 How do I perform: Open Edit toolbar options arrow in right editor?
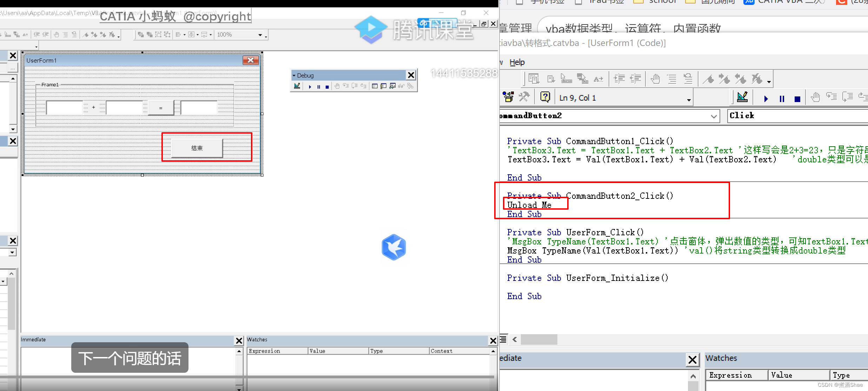click(769, 82)
